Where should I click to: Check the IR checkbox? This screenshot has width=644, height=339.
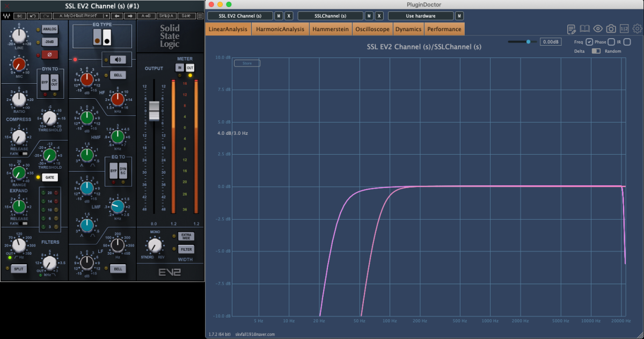(x=627, y=42)
